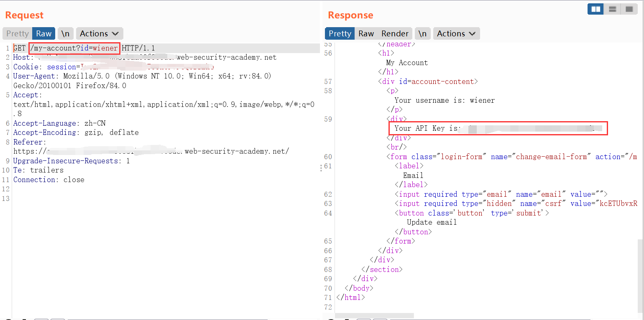Open the Render tab in Response

(x=395, y=34)
